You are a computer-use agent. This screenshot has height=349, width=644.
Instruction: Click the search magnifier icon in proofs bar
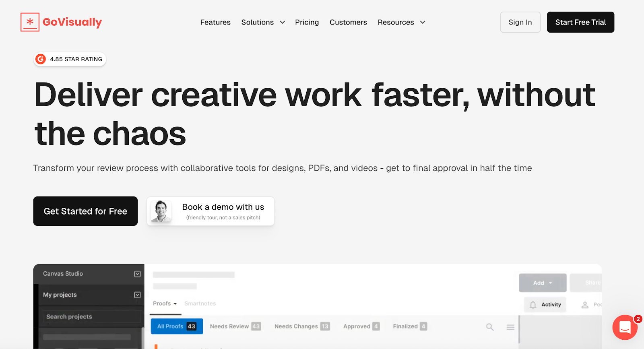point(490,327)
